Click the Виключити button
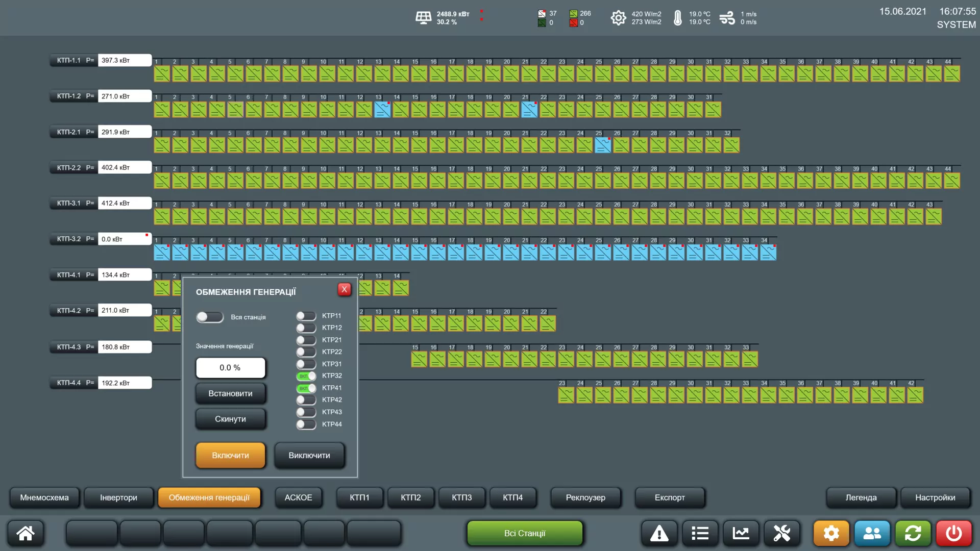Image resolution: width=980 pixels, height=551 pixels. [x=309, y=455]
